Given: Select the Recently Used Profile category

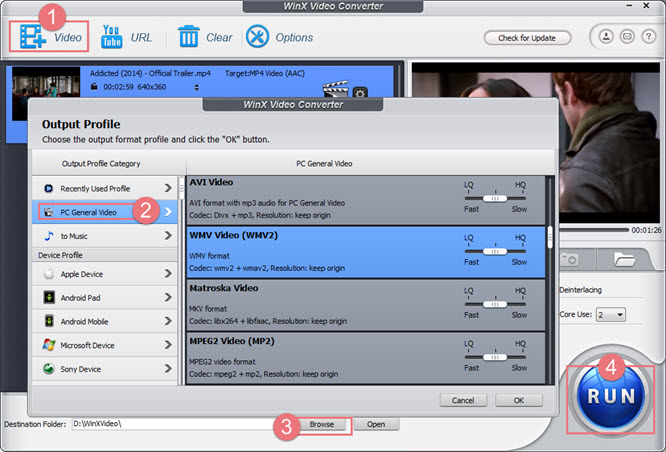Looking at the screenshot, I should (105, 188).
